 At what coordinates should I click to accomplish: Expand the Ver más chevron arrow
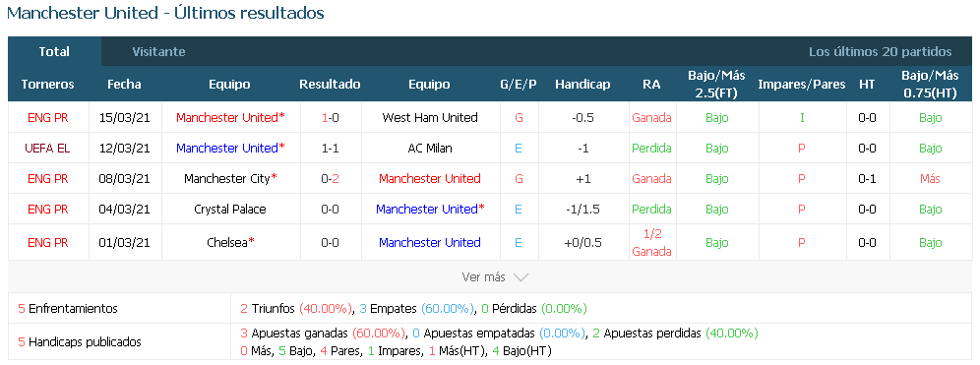521,276
